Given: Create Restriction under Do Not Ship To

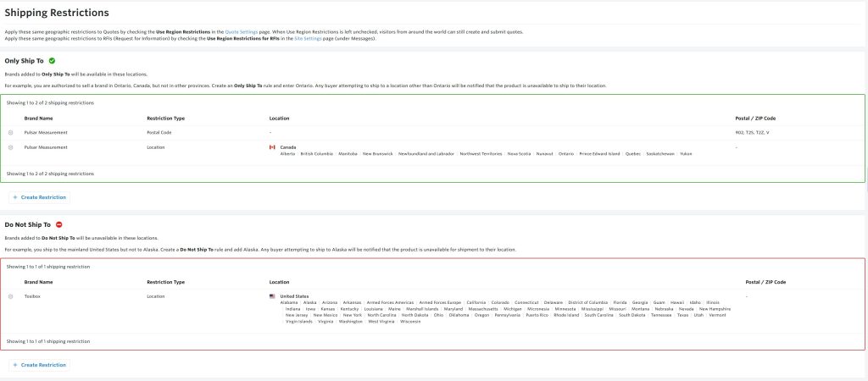Looking at the screenshot, I should (x=39, y=365).
